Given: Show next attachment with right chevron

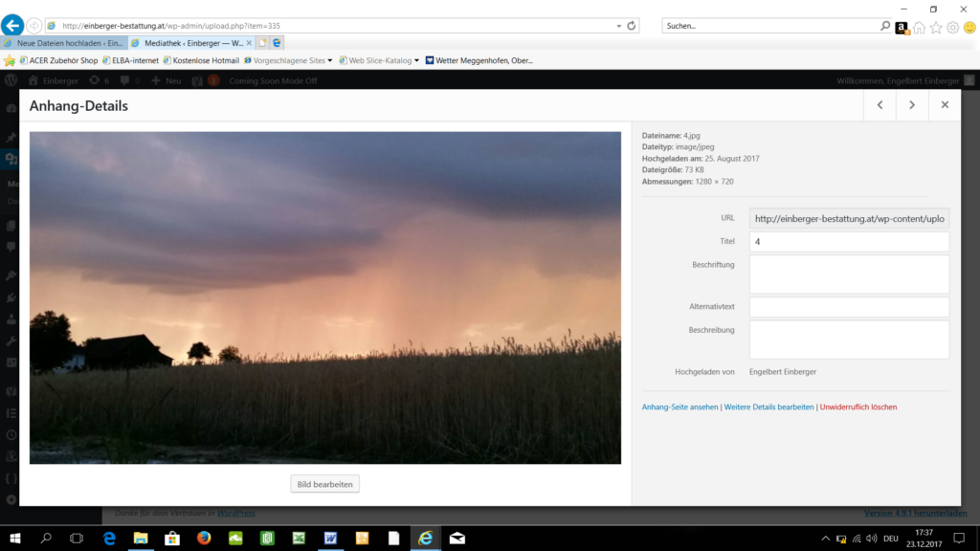Looking at the screenshot, I should tap(912, 105).
